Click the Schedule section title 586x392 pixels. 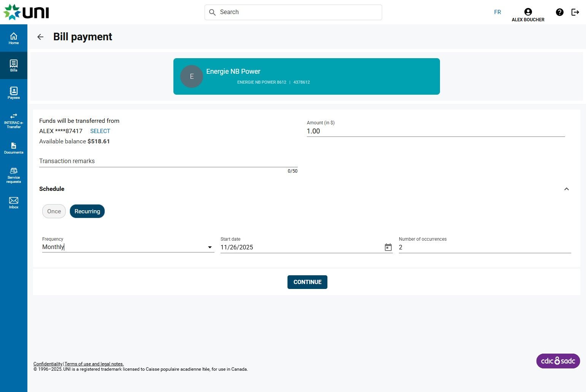point(52,189)
